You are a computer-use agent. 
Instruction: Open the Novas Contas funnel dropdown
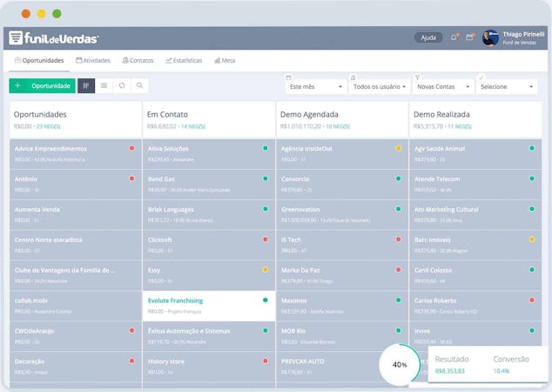point(443,86)
